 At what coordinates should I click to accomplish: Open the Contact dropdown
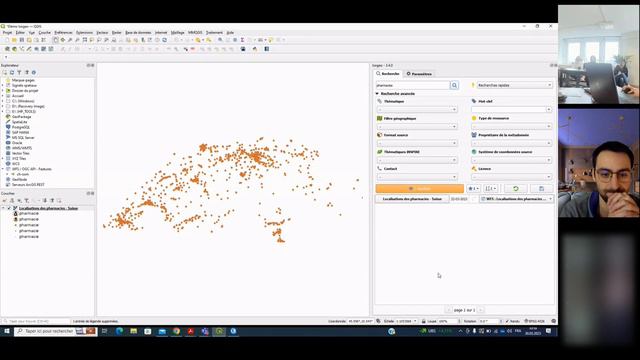(x=417, y=177)
